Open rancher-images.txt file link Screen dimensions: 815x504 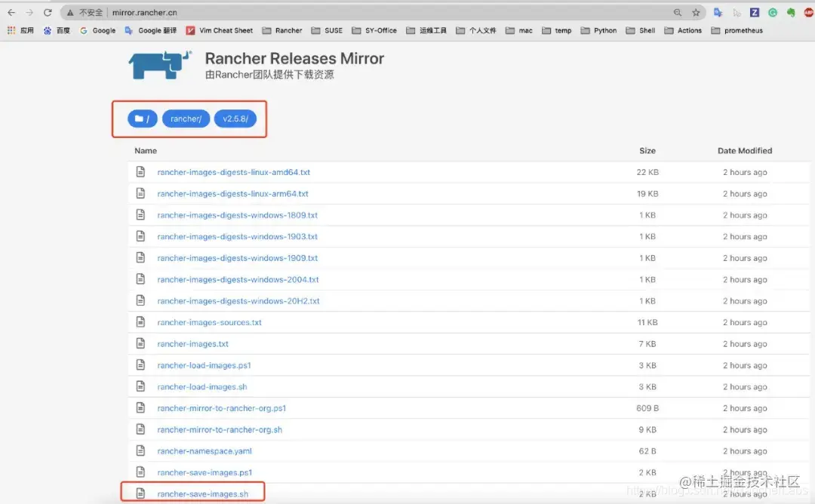pos(193,344)
